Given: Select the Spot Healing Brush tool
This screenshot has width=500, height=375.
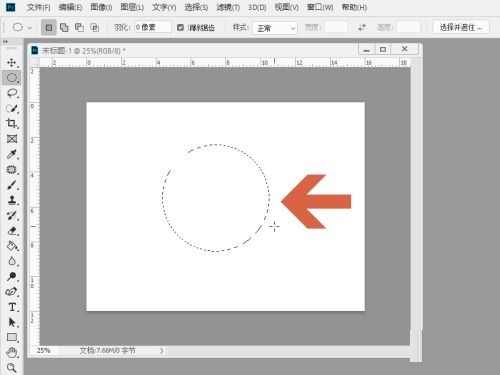Looking at the screenshot, I should (x=12, y=169).
